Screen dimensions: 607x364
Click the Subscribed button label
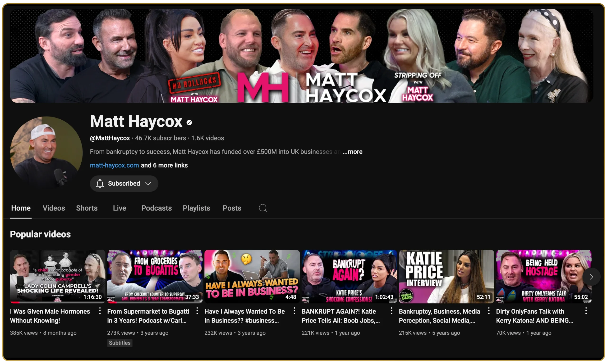click(124, 184)
